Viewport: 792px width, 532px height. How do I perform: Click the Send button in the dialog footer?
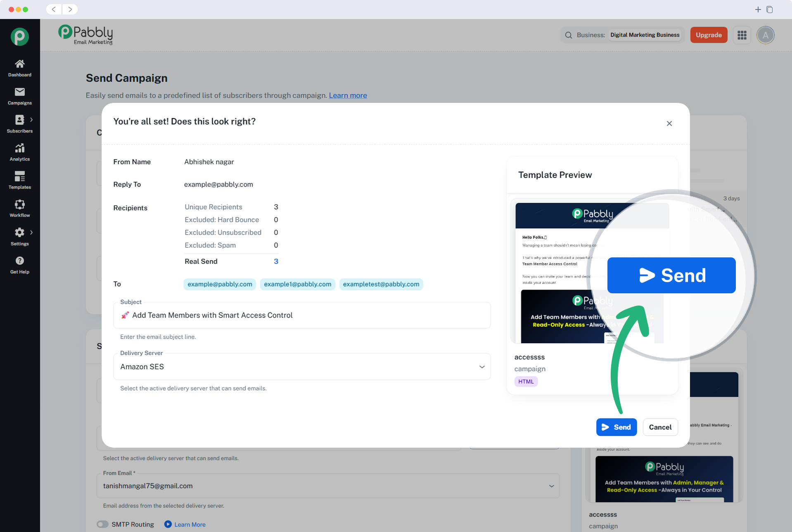[x=617, y=427]
